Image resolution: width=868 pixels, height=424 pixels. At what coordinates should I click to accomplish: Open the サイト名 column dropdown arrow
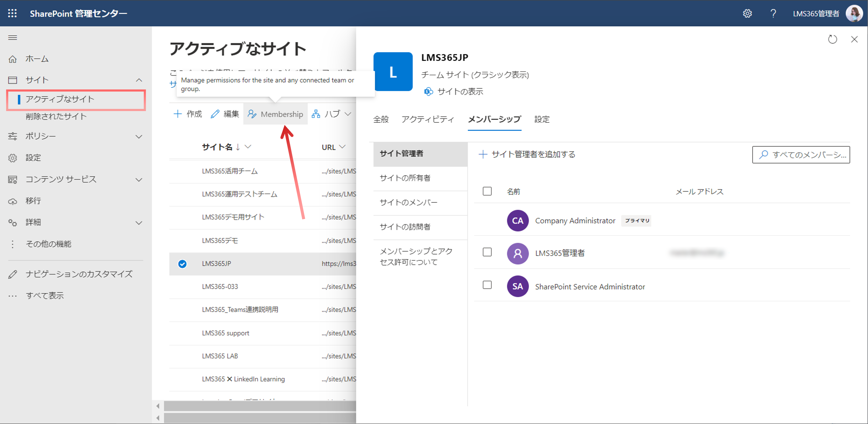point(248,147)
